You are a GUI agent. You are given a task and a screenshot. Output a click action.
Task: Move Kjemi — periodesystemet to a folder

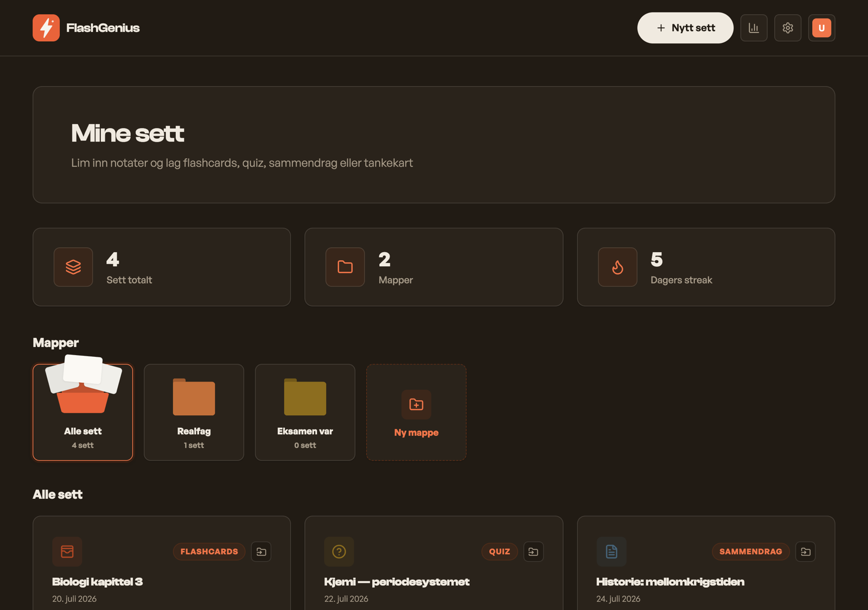coord(533,551)
